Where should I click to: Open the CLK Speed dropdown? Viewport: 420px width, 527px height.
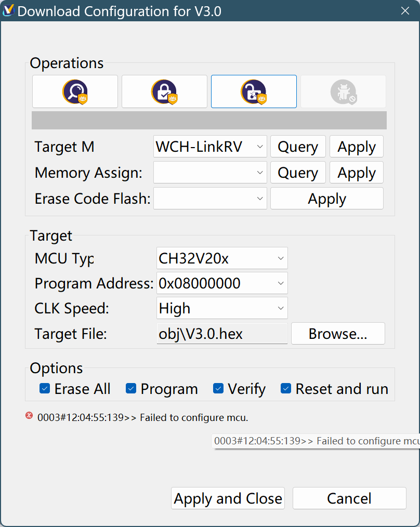(x=222, y=308)
